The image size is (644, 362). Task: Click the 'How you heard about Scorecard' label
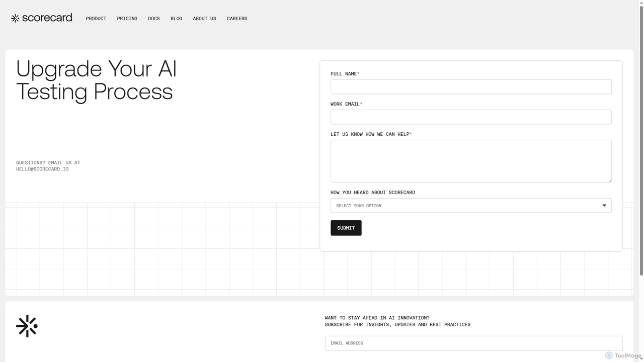point(373,193)
